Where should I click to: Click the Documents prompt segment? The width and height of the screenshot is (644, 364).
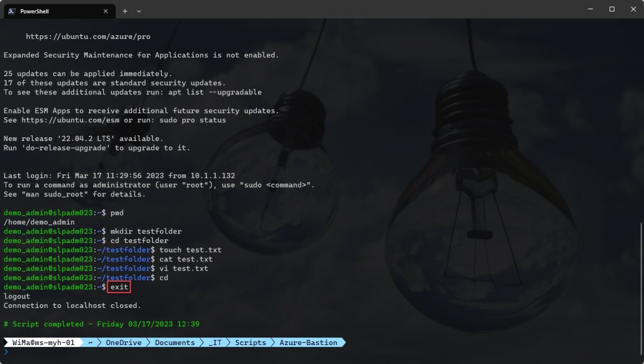(174, 343)
